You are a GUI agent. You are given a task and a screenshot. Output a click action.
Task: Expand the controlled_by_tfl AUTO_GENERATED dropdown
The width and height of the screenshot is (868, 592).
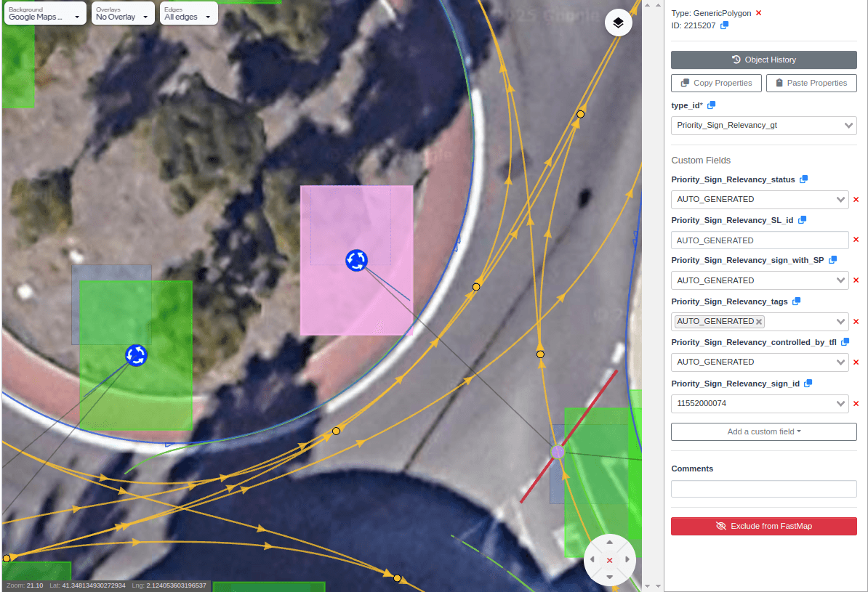point(760,362)
